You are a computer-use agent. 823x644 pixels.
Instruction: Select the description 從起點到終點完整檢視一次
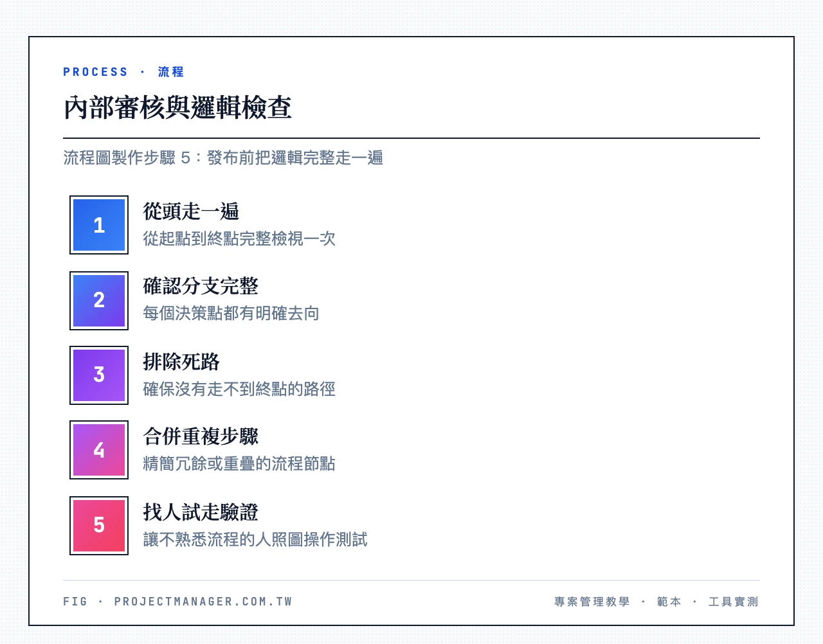click(x=239, y=239)
